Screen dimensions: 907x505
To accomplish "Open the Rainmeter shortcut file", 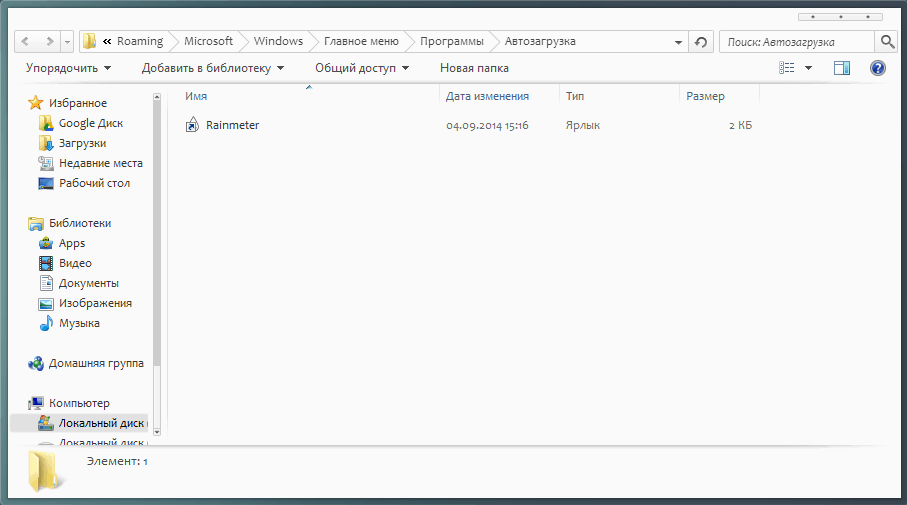I will 232,125.
